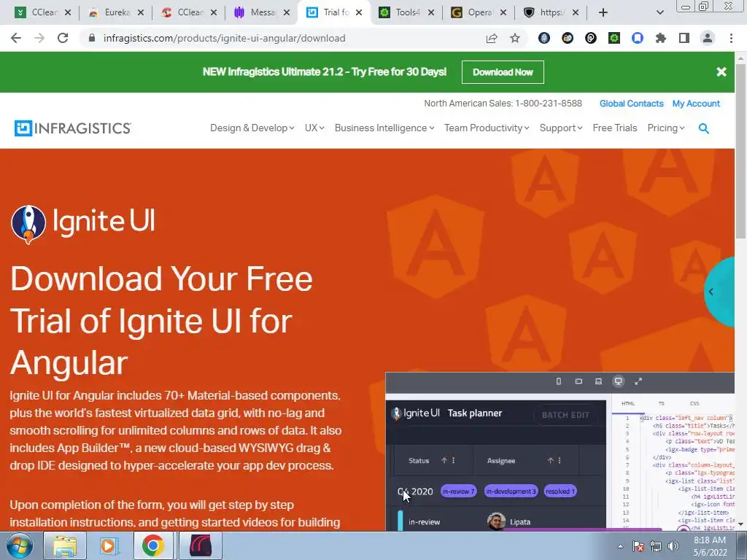This screenshot has width=747, height=560.
Task: Expand the Design & Develop menu
Action: tap(252, 128)
